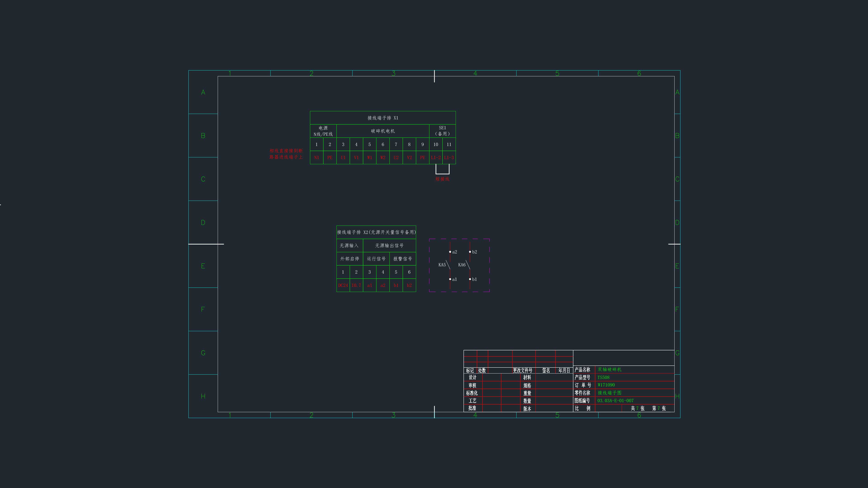Click the title '接线端子排 X1'
This screenshot has width=868, height=488.
(383, 118)
